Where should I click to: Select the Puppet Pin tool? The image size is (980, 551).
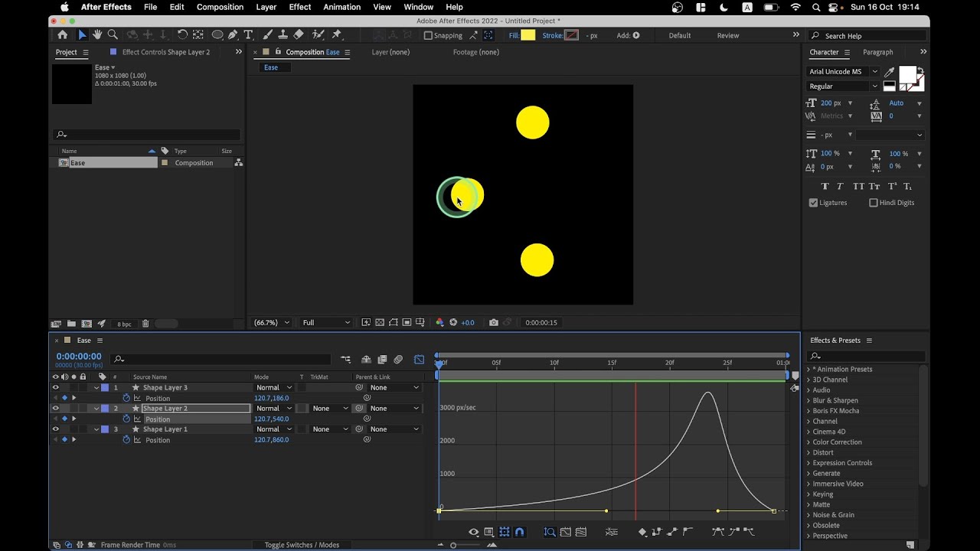tap(337, 35)
